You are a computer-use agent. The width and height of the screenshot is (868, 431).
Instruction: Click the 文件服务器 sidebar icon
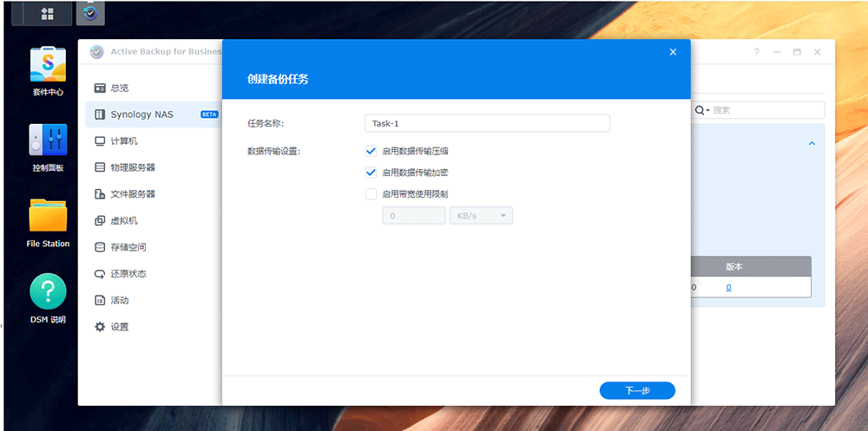(100, 194)
